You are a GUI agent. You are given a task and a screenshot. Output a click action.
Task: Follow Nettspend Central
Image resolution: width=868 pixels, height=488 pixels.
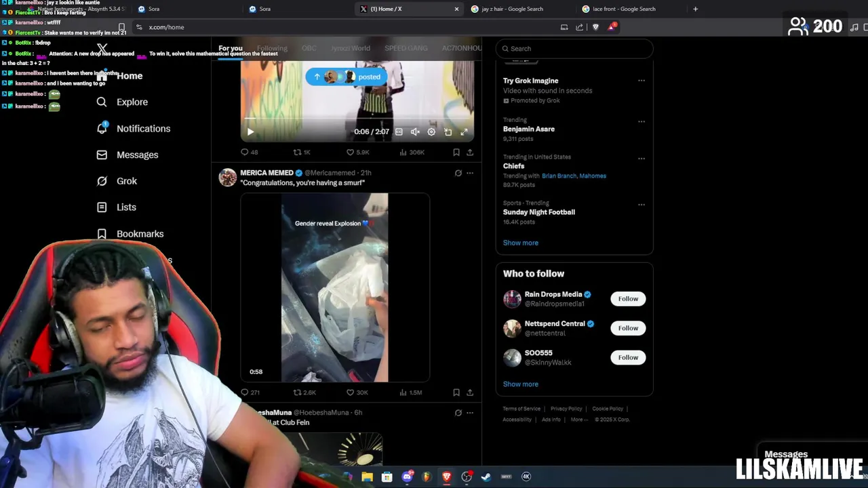pos(628,328)
